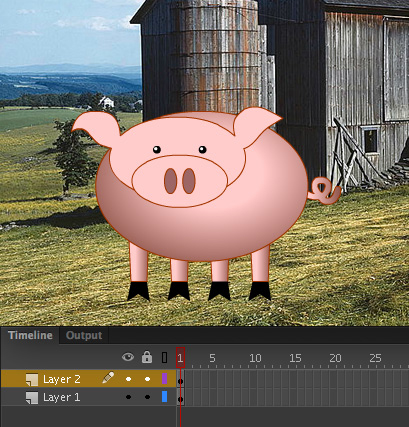Click the pencil icon on Layer 2
Viewport: 409px width, 427px height.
pos(108,378)
